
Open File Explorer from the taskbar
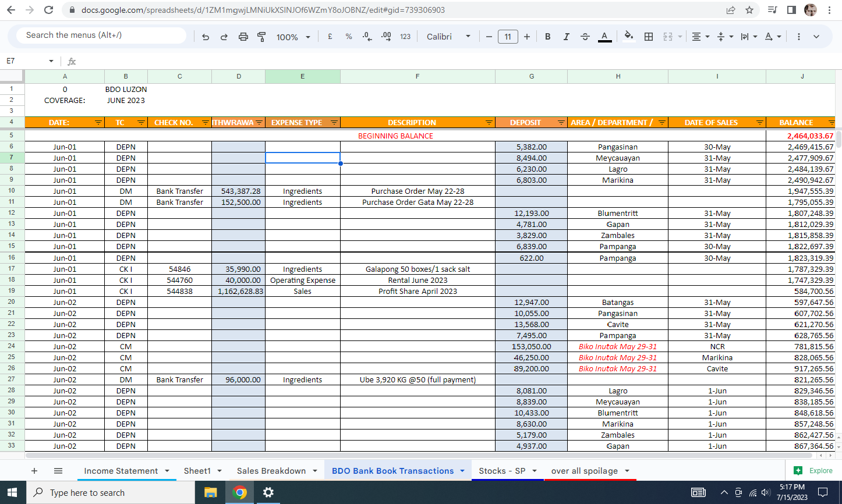210,492
